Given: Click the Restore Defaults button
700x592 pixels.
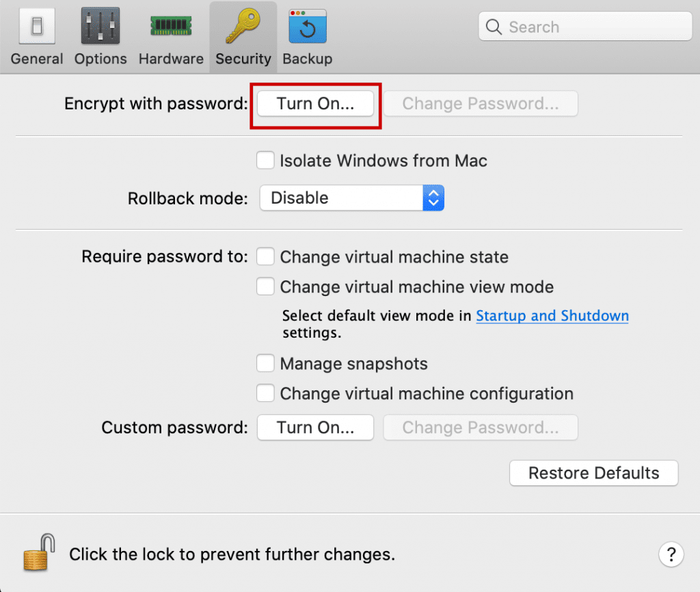Looking at the screenshot, I should point(594,473).
